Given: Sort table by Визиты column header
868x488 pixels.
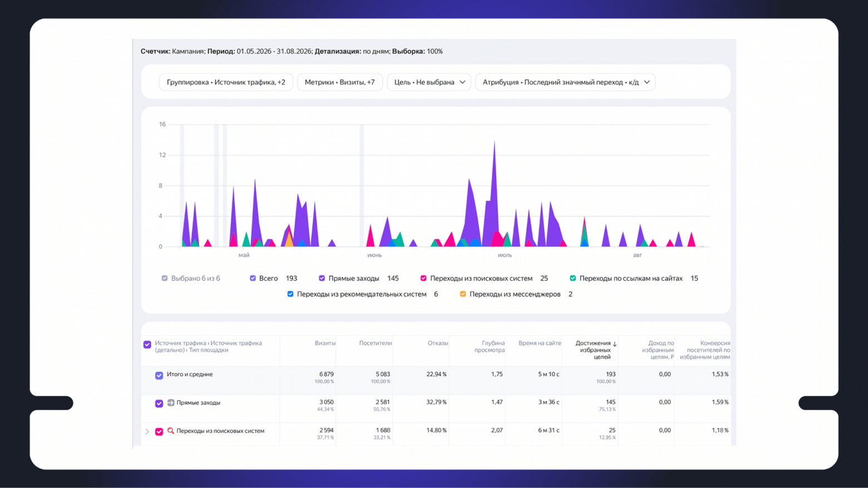Looking at the screenshot, I should click(x=325, y=343).
